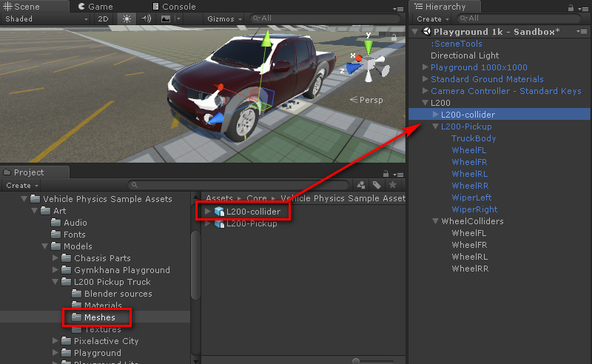Screen dimensions: 592x364
Task: Expand Camera Controller - Standard Keys
Action: [x=425, y=90]
